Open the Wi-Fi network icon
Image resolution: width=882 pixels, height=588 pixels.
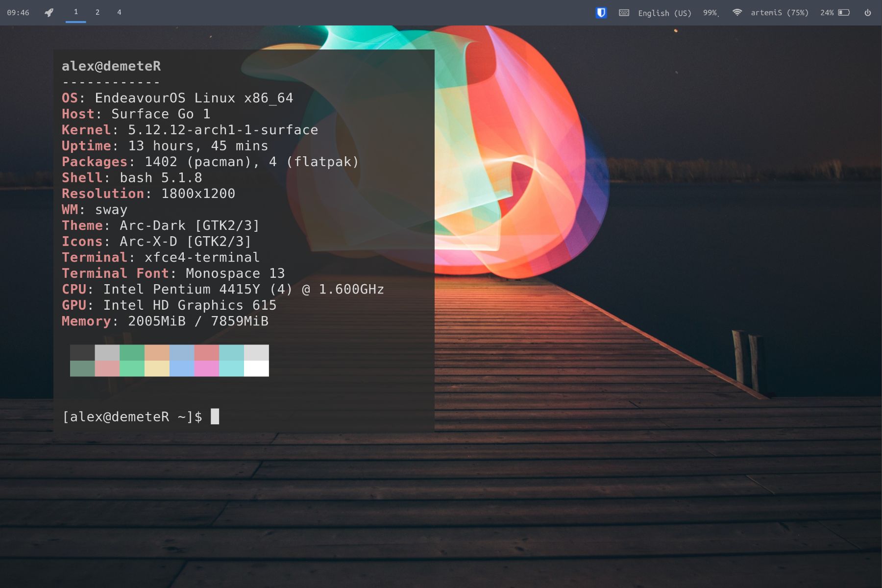click(737, 13)
